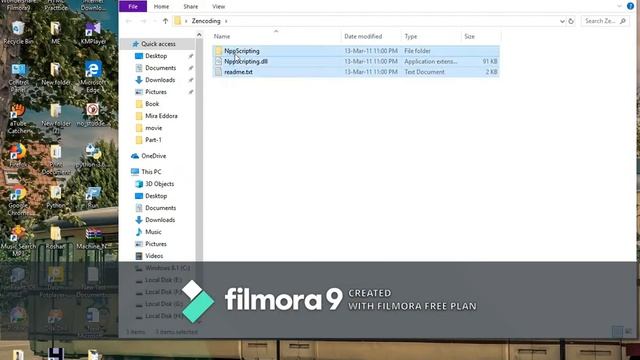Open the Run shortcut on desktop
This screenshot has height=360, width=640.
(93, 197)
